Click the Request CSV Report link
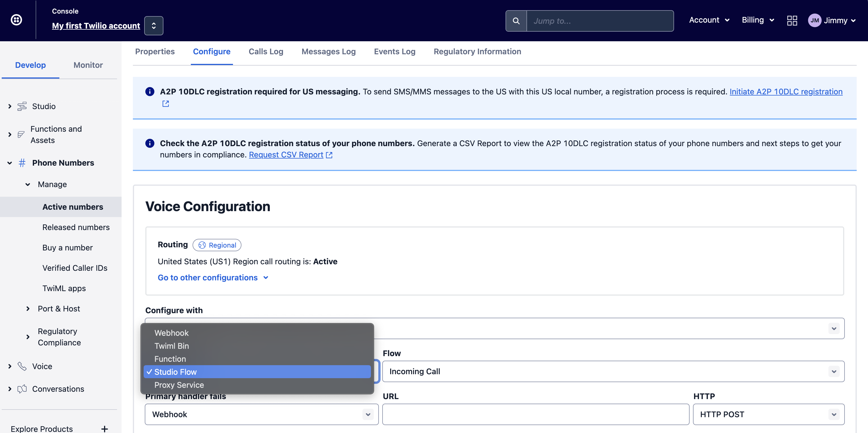 tap(286, 155)
